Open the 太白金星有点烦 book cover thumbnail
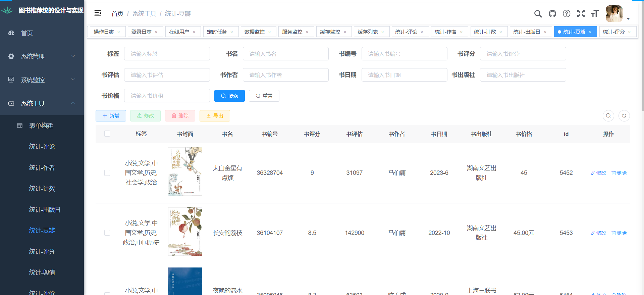 [x=185, y=171]
